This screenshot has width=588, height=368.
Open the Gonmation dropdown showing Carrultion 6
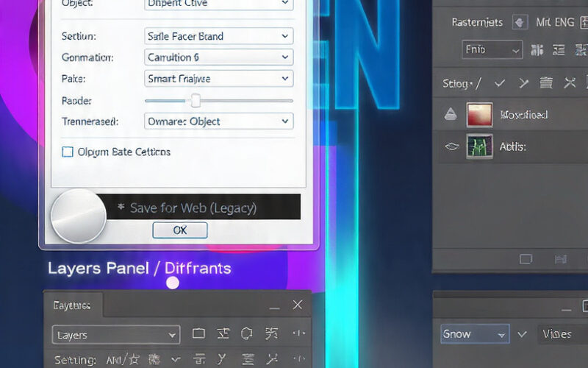(218, 57)
